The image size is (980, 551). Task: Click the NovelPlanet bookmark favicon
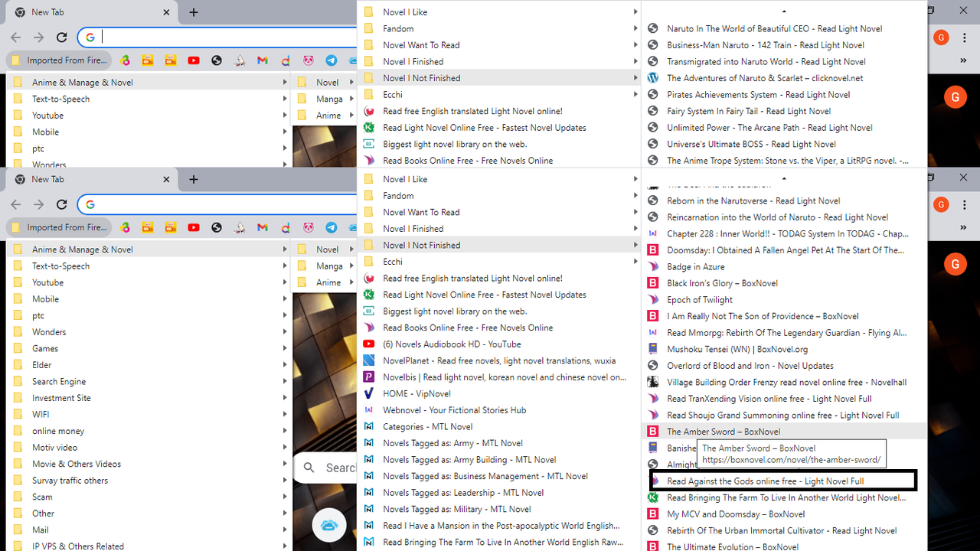[x=368, y=360]
